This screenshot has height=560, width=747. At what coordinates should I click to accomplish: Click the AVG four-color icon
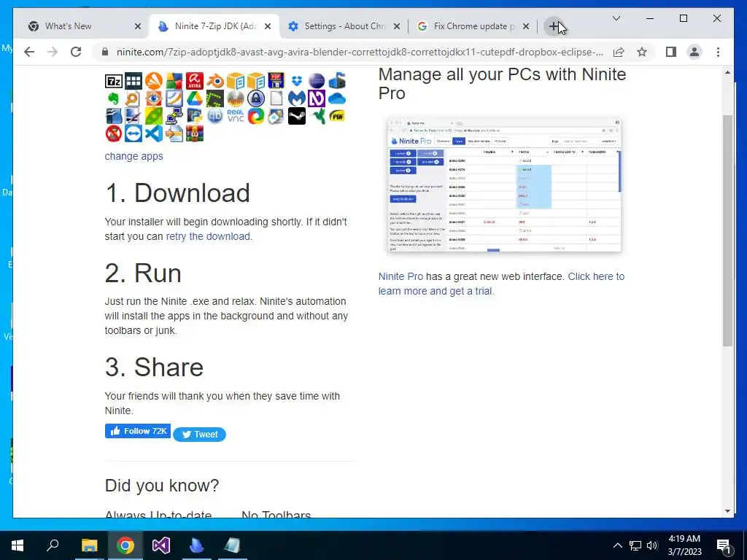174,82
